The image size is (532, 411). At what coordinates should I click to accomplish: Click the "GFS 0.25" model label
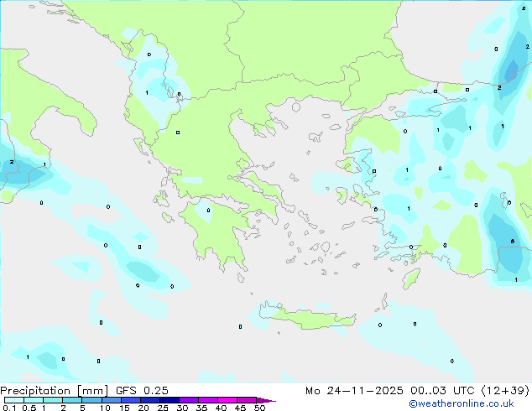(x=142, y=391)
